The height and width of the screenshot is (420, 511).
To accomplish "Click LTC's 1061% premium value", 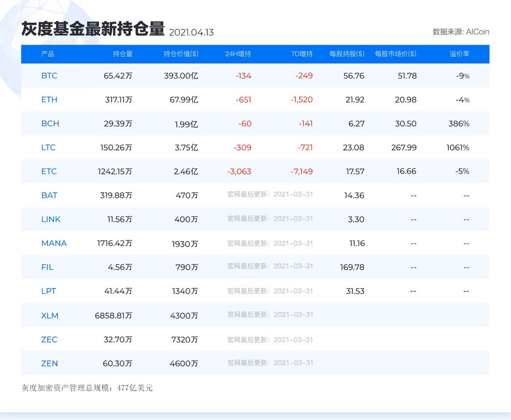I will [x=458, y=148].
